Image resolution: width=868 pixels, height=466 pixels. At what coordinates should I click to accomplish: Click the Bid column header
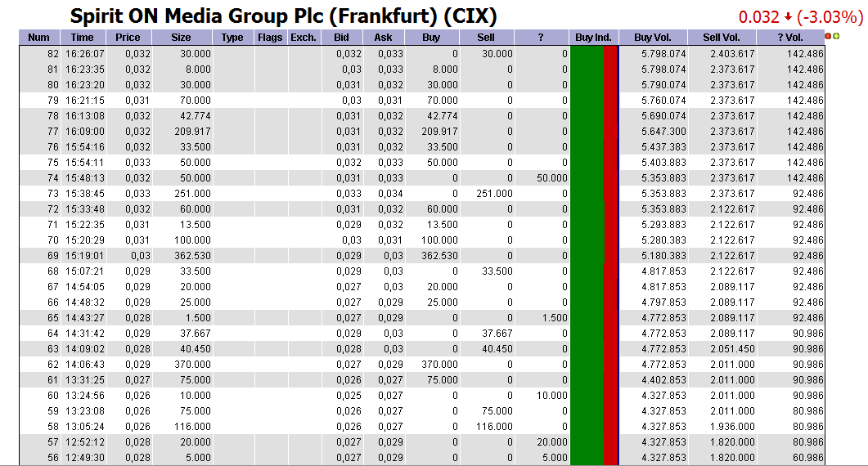point(341,38)
